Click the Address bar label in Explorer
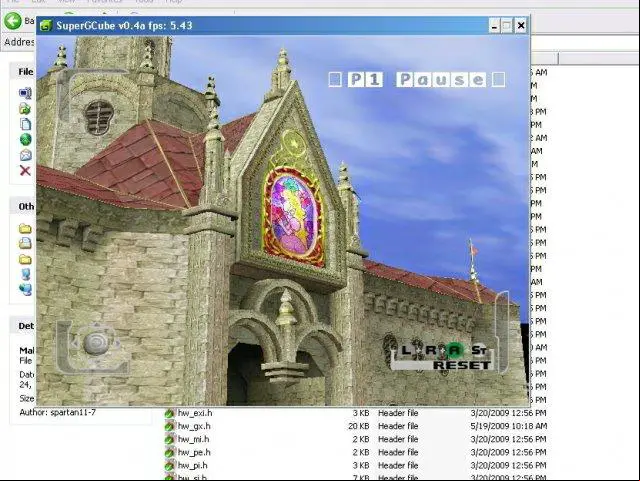The image size is (640, 481). pos(19,42)
